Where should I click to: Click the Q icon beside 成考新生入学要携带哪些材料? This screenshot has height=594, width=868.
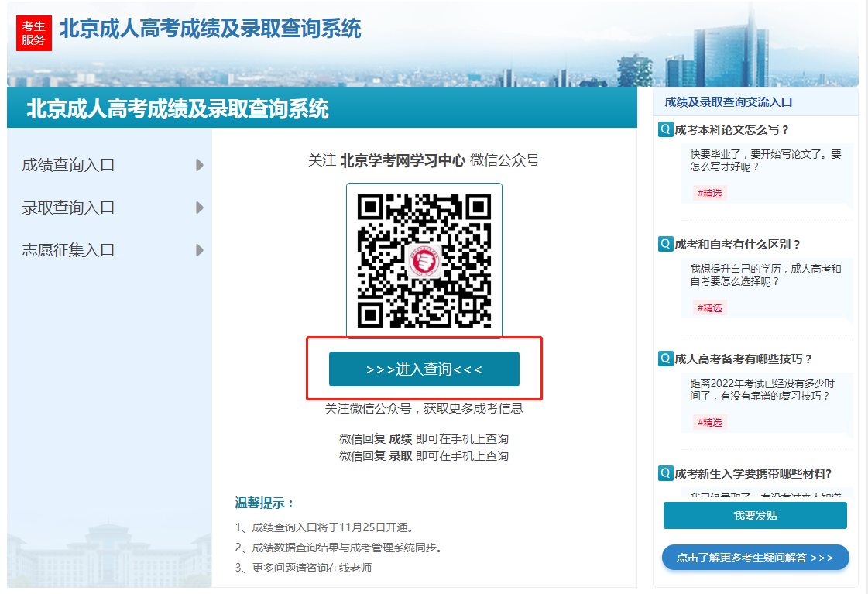coord(665,473)
